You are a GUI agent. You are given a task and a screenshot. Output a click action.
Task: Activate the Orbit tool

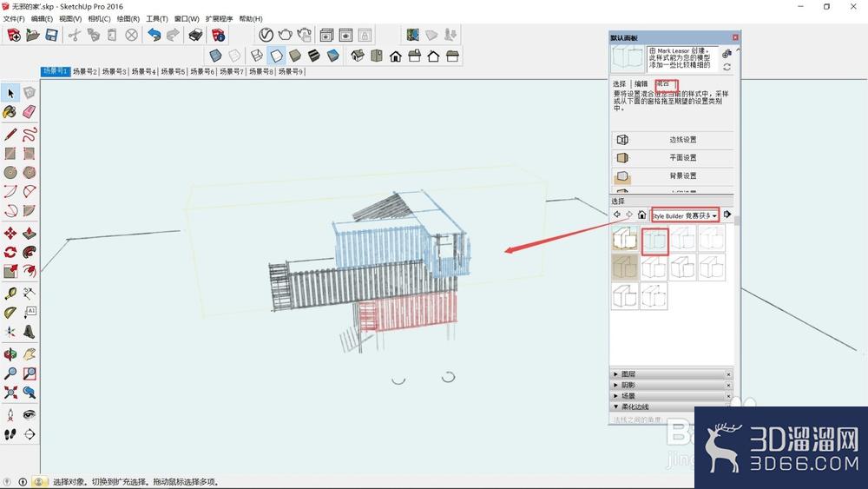10,354
